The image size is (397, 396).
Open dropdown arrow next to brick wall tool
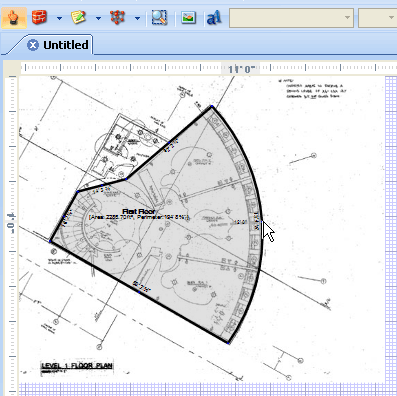(59, 18)
